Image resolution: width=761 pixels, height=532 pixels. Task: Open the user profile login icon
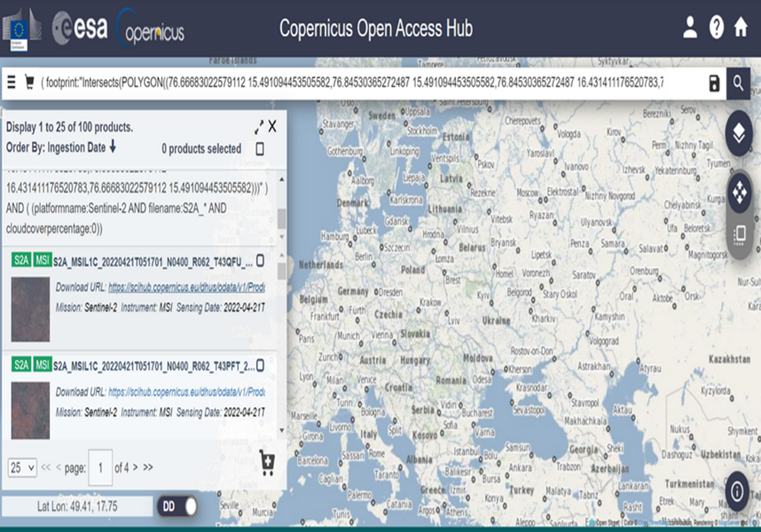point(689,27)
